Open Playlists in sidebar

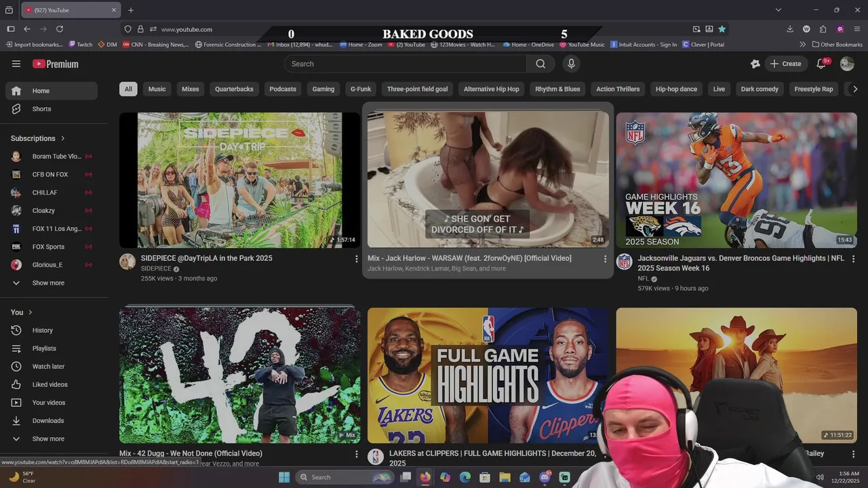pyautogui.click(x=52, y=348)
